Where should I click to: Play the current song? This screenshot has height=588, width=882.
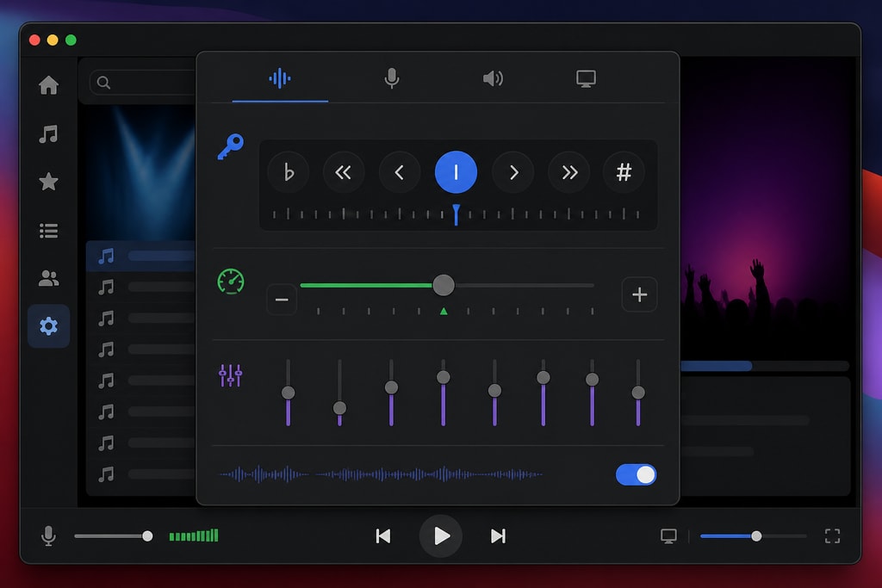click(440, 536)
